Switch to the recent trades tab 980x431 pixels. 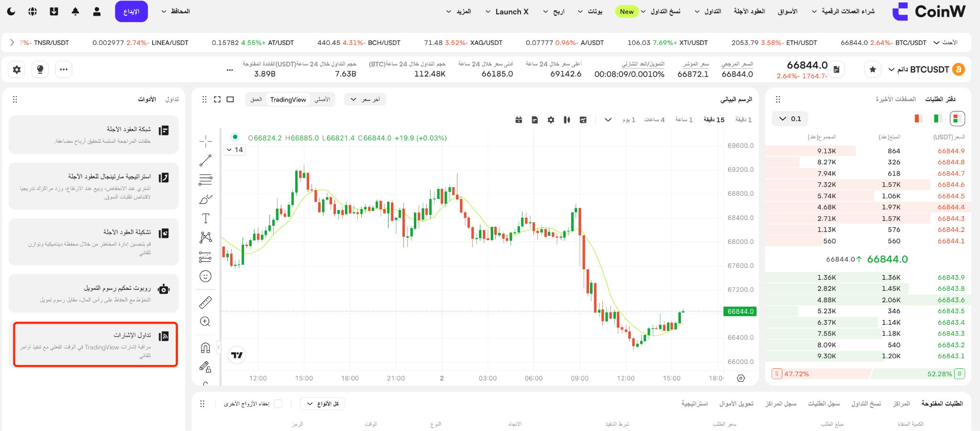[x=896, y=99]
